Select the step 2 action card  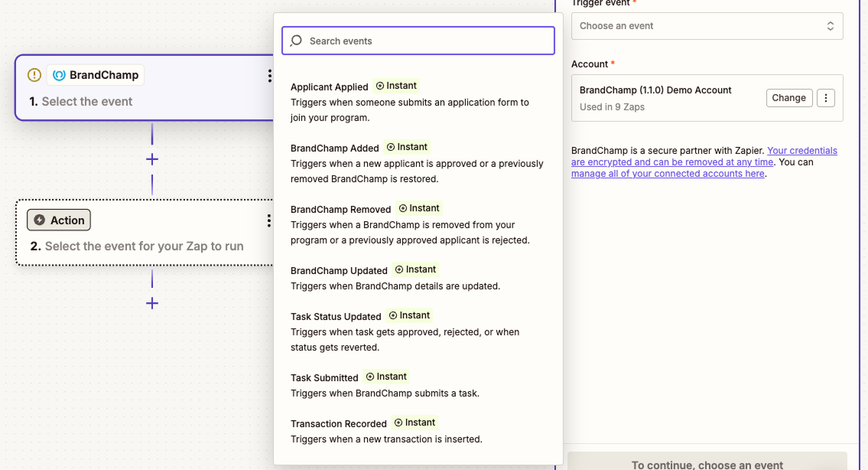click(x=145, y=233)
